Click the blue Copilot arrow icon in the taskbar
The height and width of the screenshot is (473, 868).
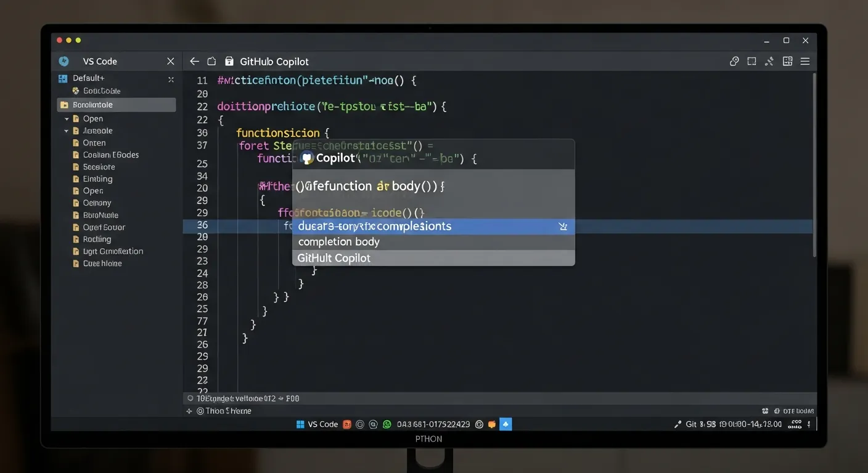point(506,424)
